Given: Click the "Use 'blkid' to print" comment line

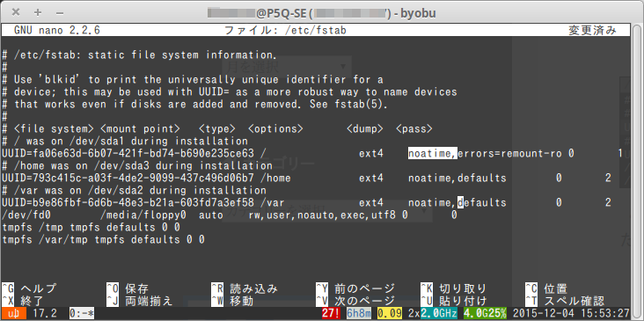Looking at the screenshot, I should [x=193, y=80].
